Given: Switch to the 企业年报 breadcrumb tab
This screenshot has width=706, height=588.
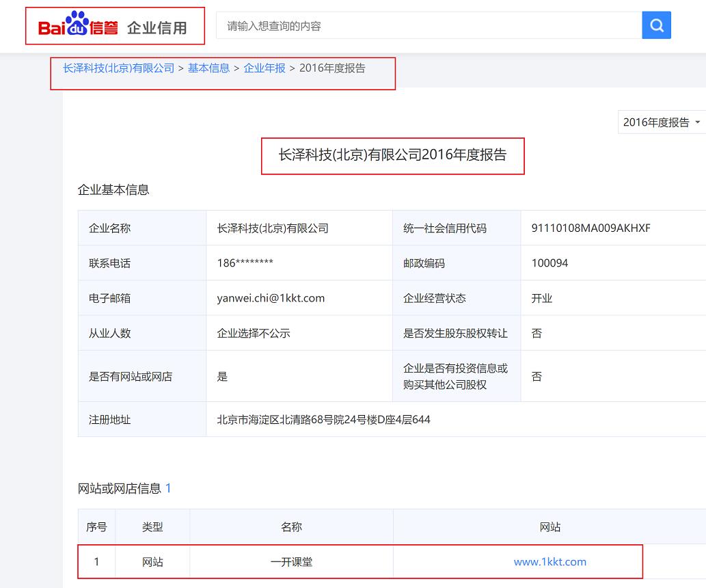Looking at the screenshot, I should click(x=264, y=68).
